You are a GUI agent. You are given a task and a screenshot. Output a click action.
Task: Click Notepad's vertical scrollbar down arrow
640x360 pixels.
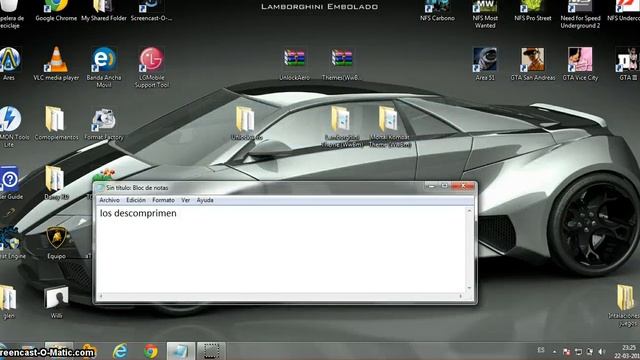pyautogui.click(x=469, y=288)
